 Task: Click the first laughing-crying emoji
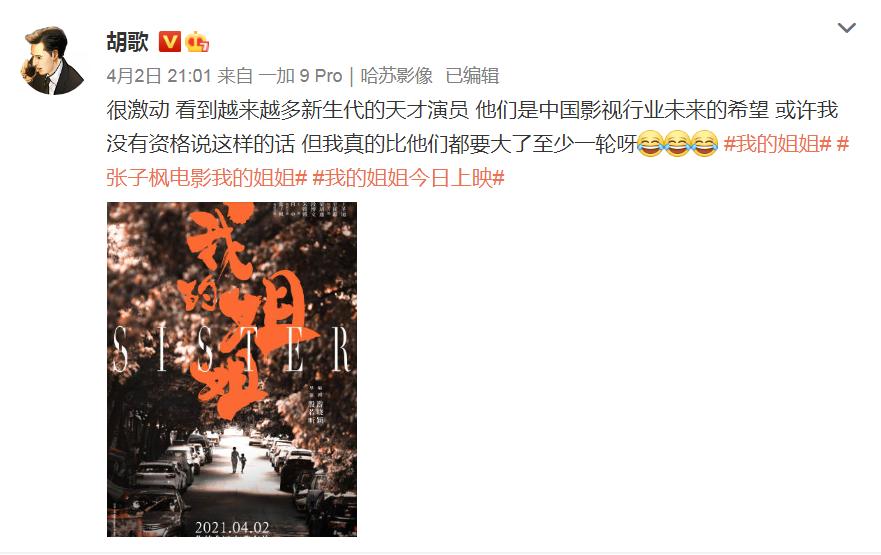650,144
